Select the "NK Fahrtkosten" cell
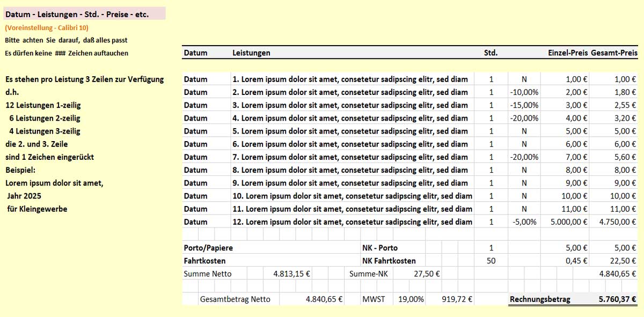This screenshot has height=317, width=644. point(389,261)
